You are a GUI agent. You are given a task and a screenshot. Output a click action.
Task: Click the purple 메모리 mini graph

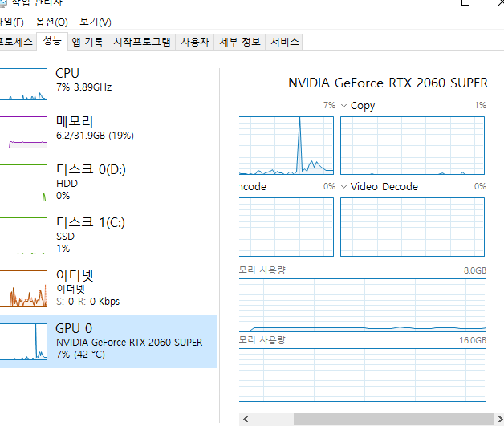coord(23,132)
